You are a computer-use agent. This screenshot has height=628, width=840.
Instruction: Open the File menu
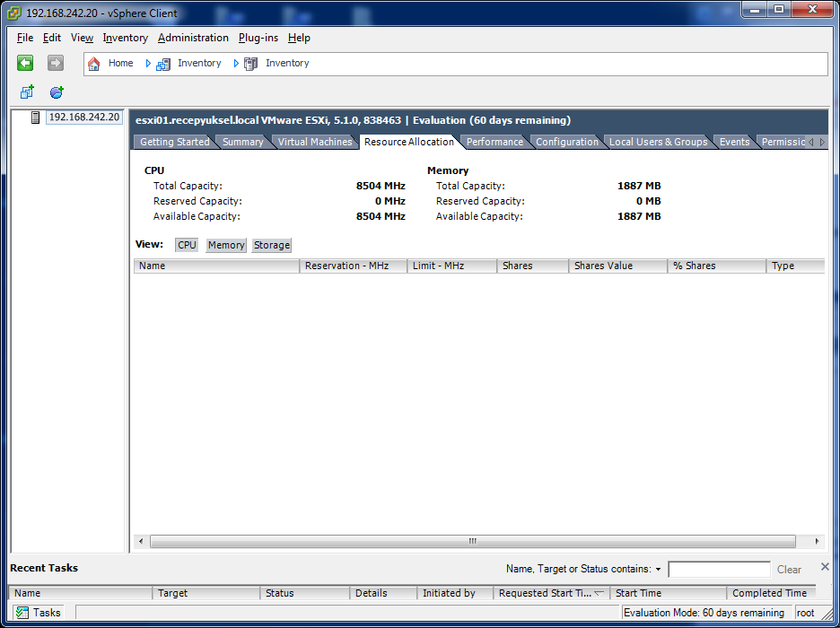[24, 38]
